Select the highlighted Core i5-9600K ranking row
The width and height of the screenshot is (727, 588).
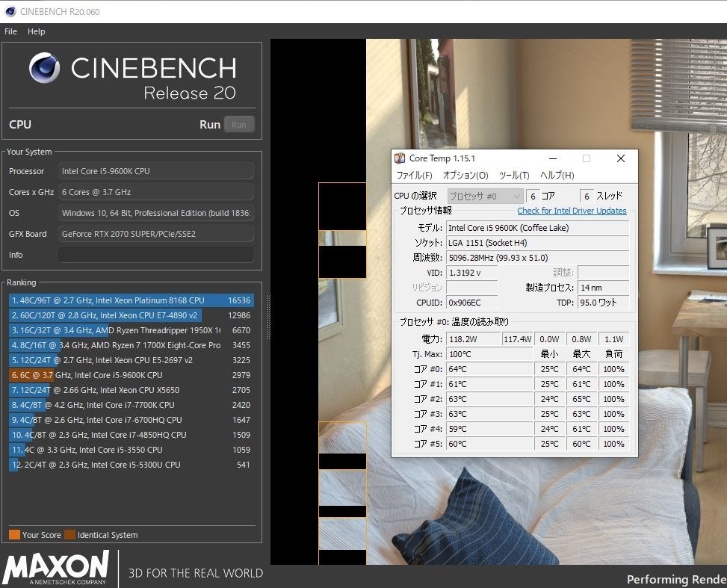132,374
